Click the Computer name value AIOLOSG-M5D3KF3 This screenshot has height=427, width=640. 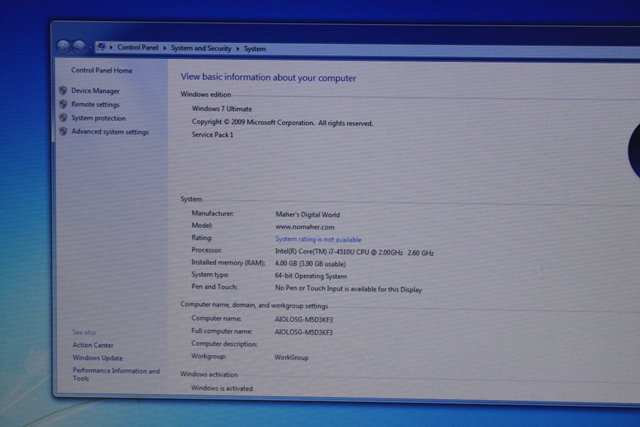tap(304, 319)
